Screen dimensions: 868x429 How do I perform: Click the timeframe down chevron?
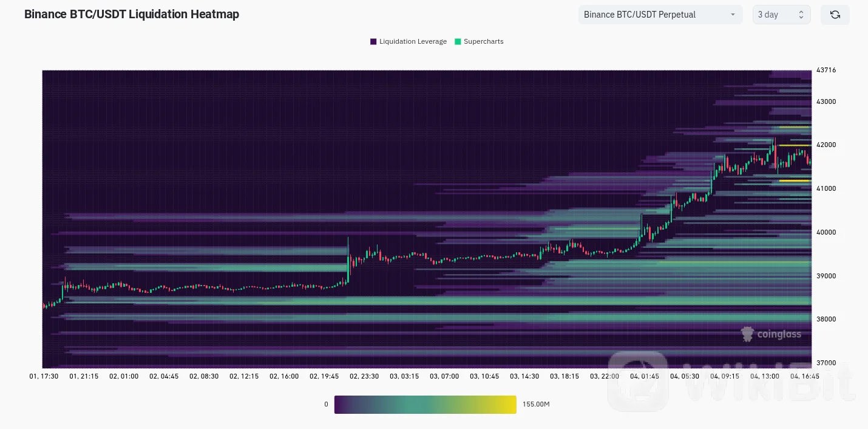point(801,18)
